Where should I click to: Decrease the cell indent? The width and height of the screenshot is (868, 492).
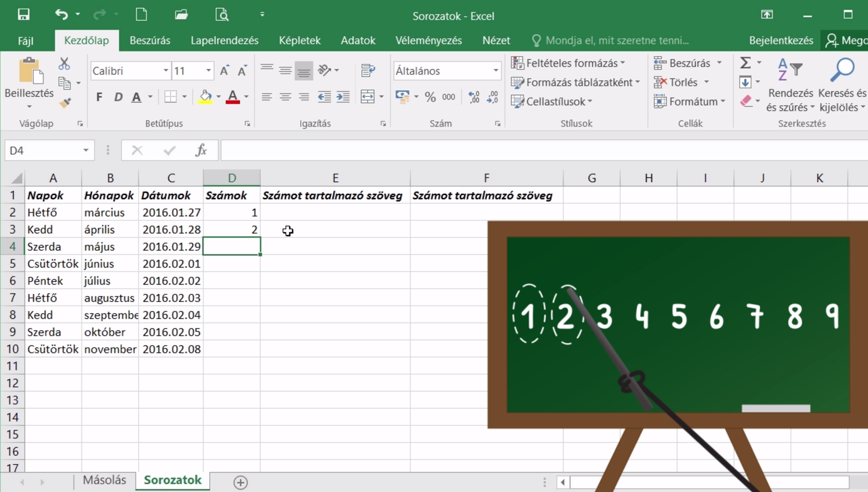324,97
